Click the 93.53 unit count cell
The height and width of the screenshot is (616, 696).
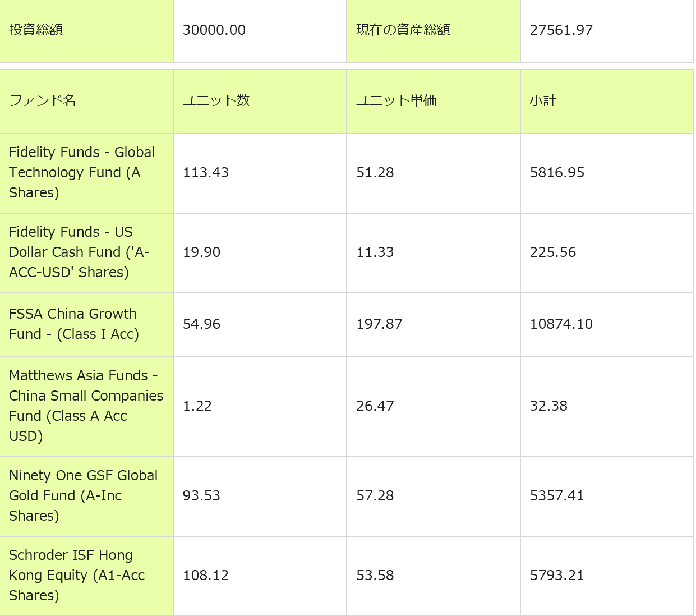[201, 495]
